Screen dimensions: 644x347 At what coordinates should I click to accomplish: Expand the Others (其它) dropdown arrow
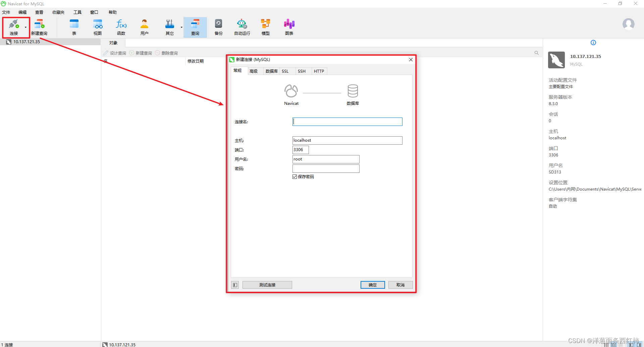point(181,27)
